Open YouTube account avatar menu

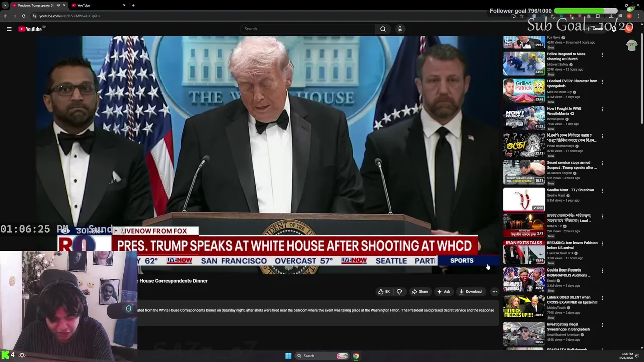[629, 29]
